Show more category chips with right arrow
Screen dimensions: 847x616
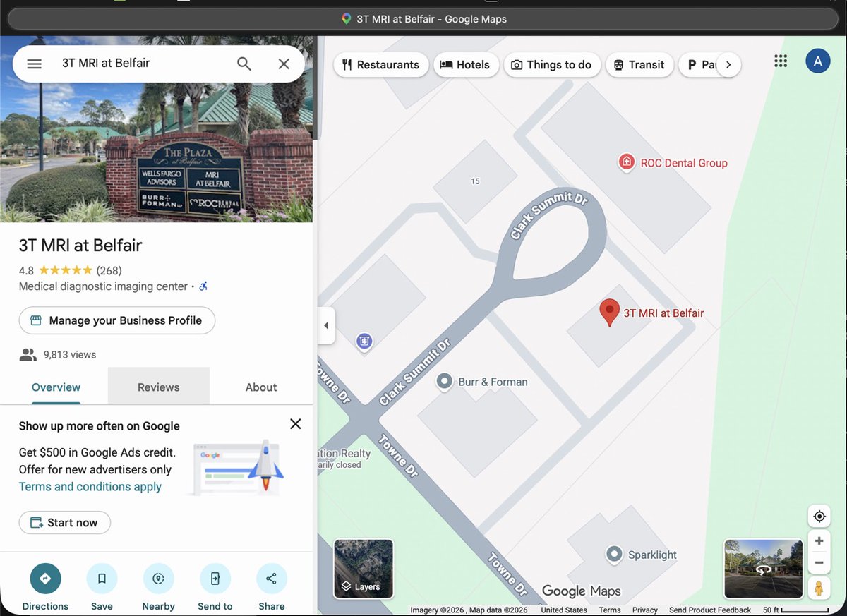[728, 64]
